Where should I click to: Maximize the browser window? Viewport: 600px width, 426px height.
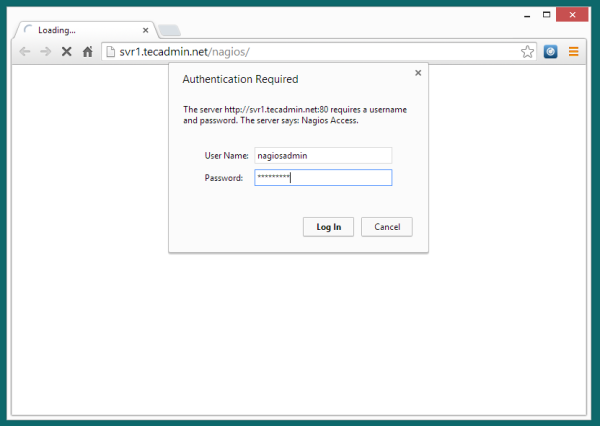[546, 14]
